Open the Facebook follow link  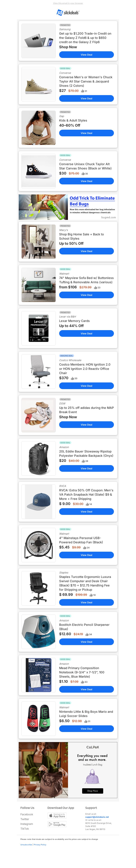(x=27, y=814)
